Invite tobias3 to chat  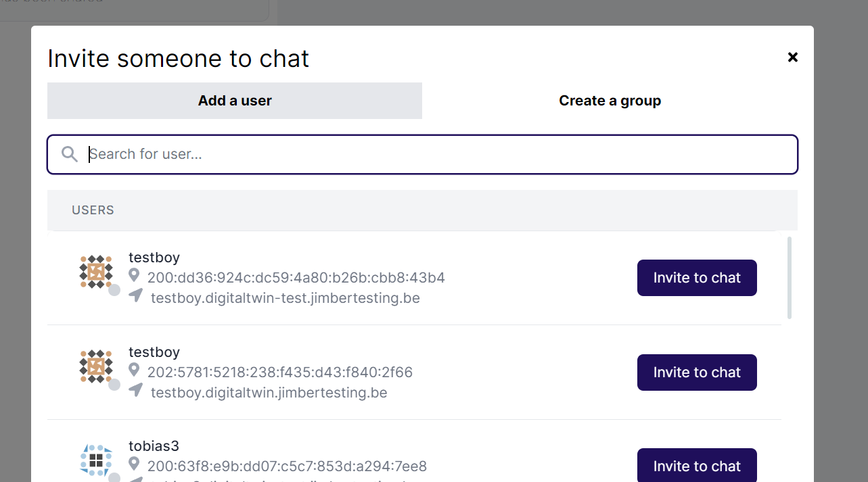coord(697,466)
